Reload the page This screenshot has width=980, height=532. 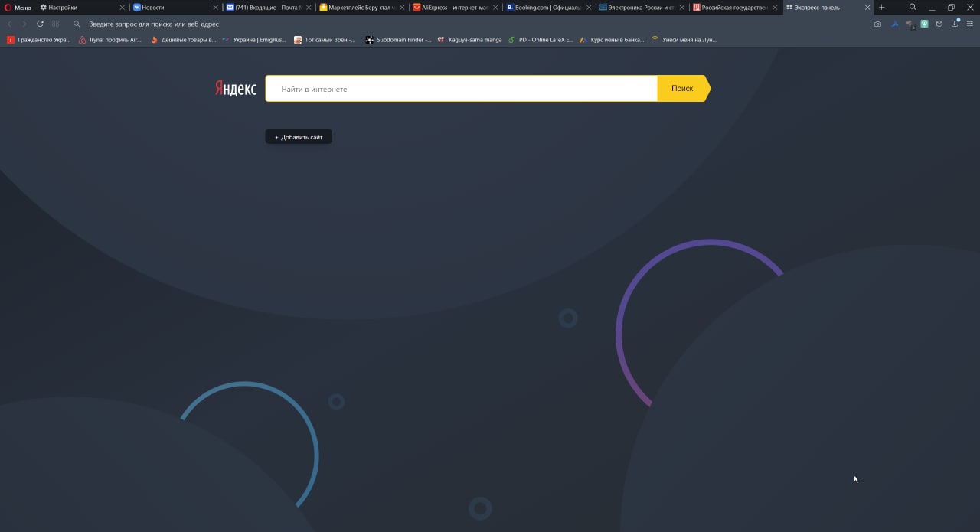pos(40,24)
